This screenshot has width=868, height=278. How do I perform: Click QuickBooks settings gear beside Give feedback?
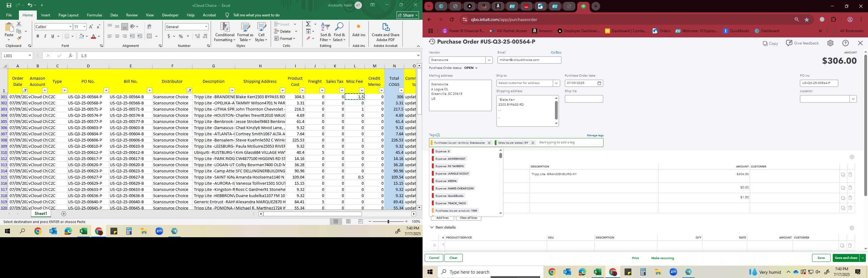click(830, 43)
